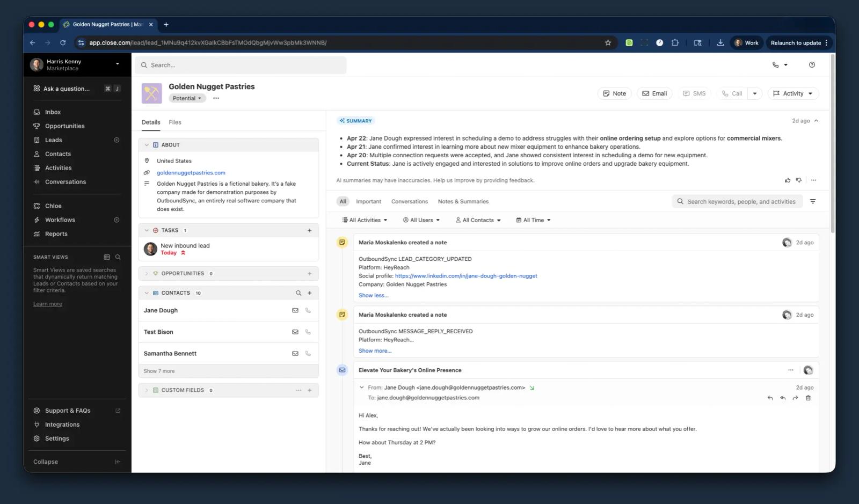Open dropdown arrow next to Call
This screenshot has height=504, width=859.
(x=754, y=93)
